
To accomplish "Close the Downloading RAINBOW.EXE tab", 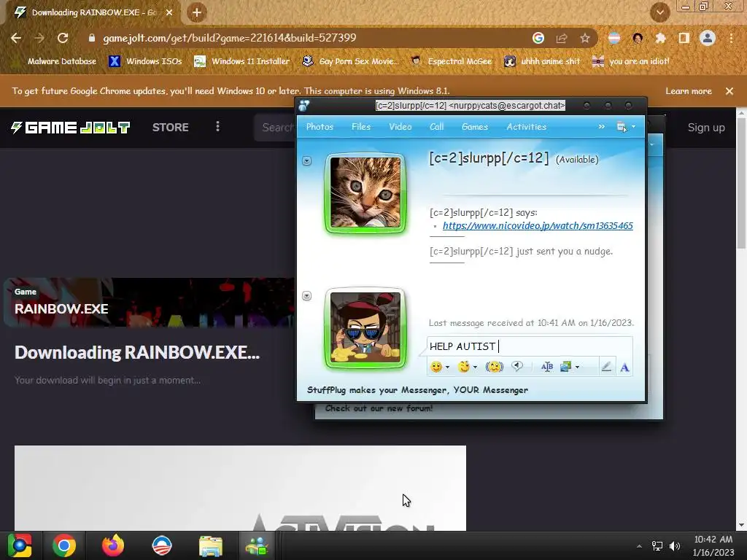I will click(169, 12).
